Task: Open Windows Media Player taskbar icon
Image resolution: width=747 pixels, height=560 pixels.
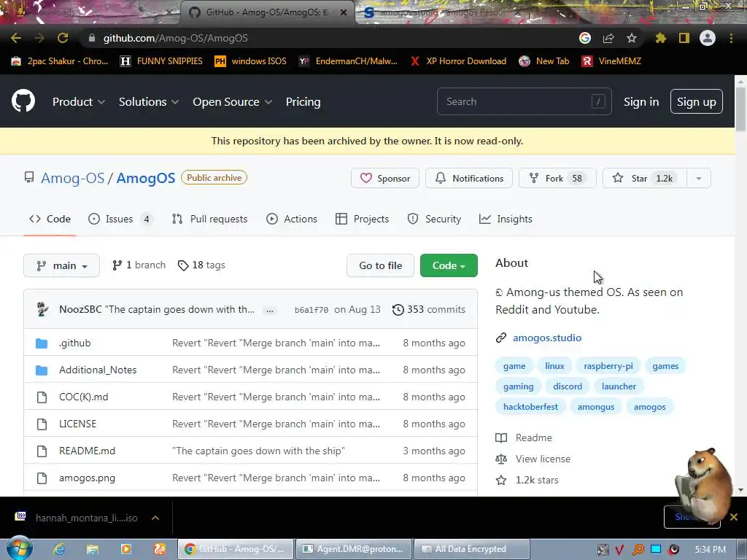Action: coord(125,549)
